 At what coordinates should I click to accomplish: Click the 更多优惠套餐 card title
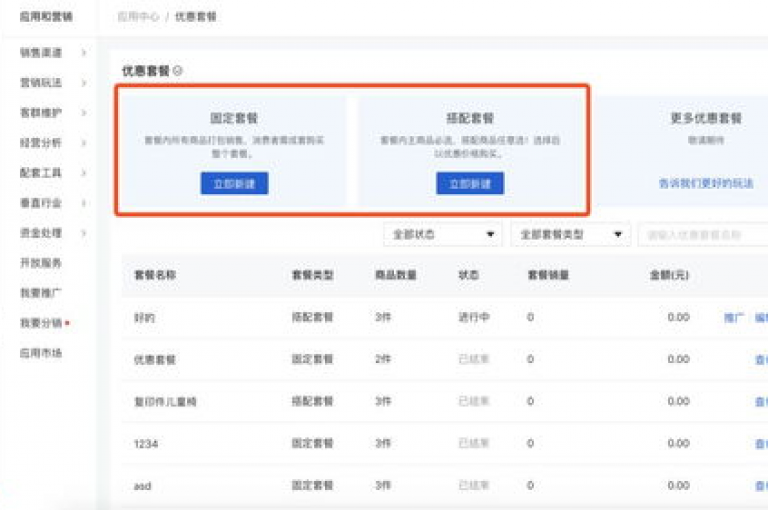(x=706, y=118)
